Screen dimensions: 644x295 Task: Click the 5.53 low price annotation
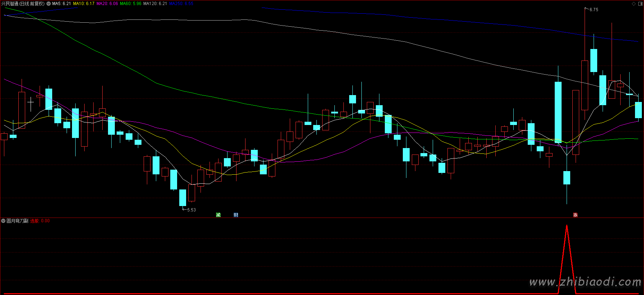point(191,210)
